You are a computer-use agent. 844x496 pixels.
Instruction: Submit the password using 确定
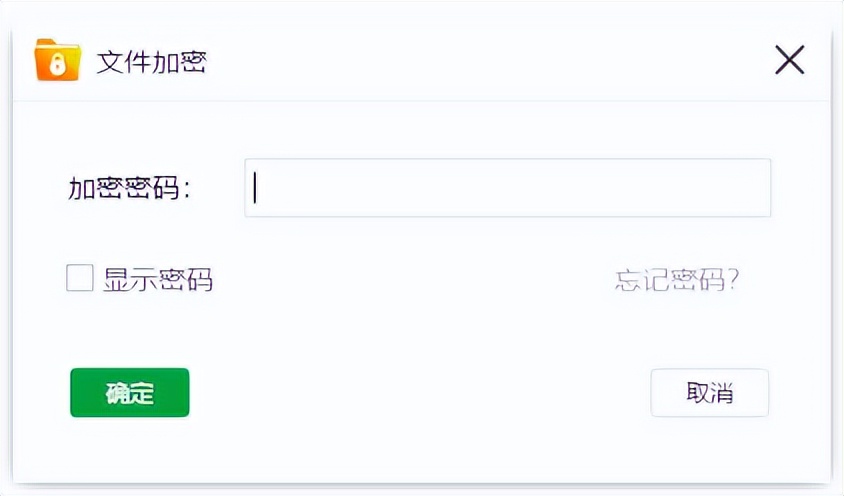pyautogui.click(x=130, y=393)
